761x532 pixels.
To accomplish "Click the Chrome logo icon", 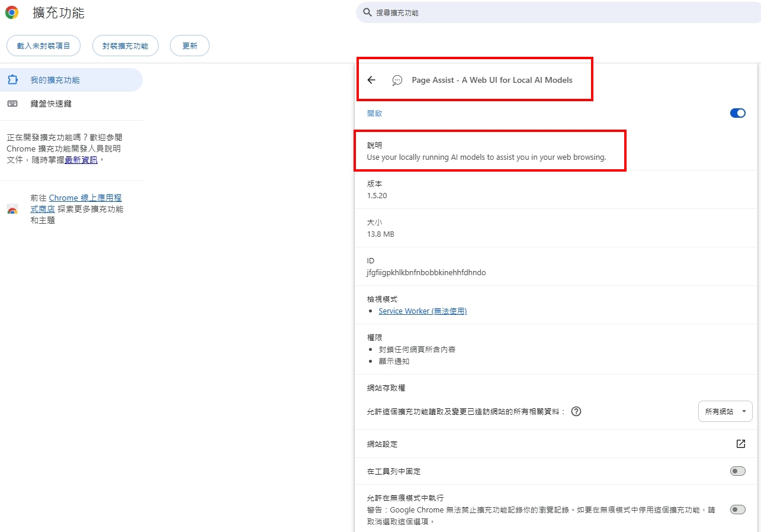I will click(12, 12).
